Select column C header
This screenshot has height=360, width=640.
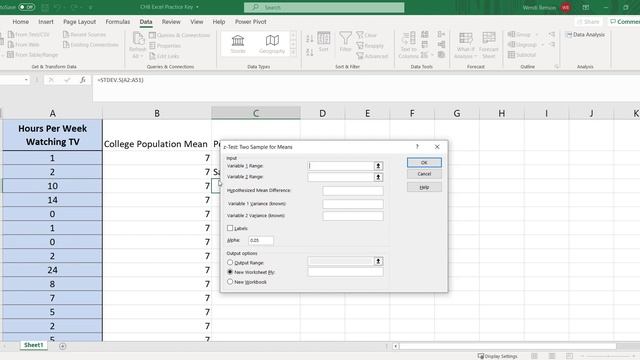point(256,113)
